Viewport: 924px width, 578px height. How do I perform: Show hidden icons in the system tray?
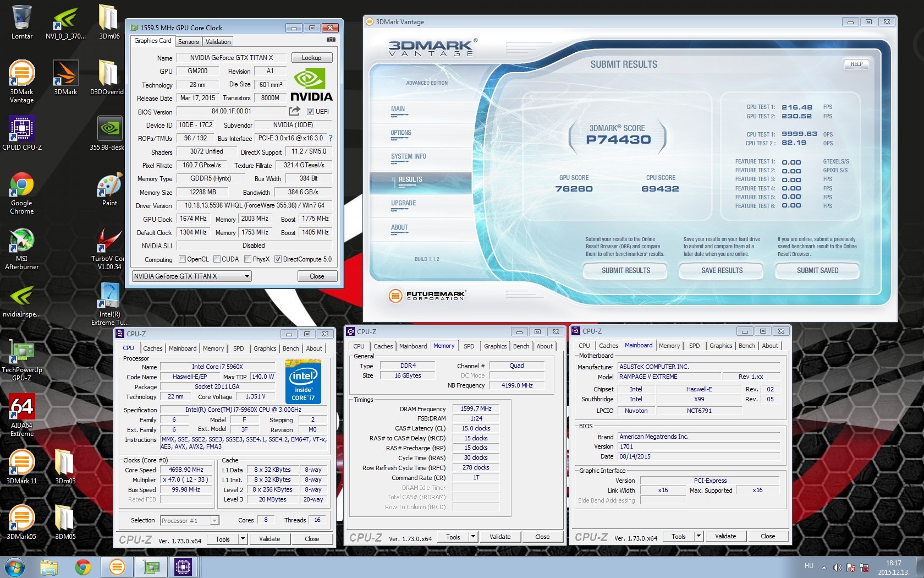pyautogui.click(x=824, y=568)
